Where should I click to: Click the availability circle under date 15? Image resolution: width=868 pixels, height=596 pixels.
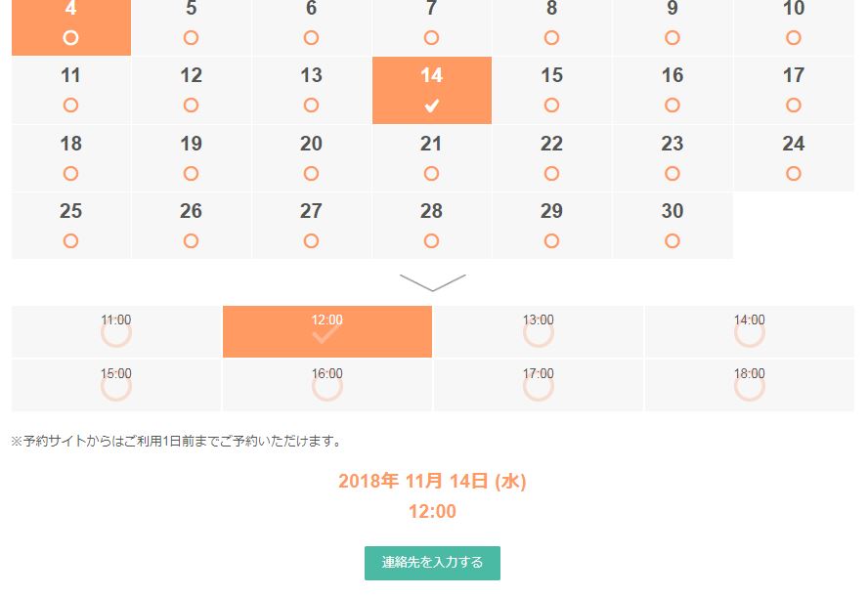tap(551, 106)
